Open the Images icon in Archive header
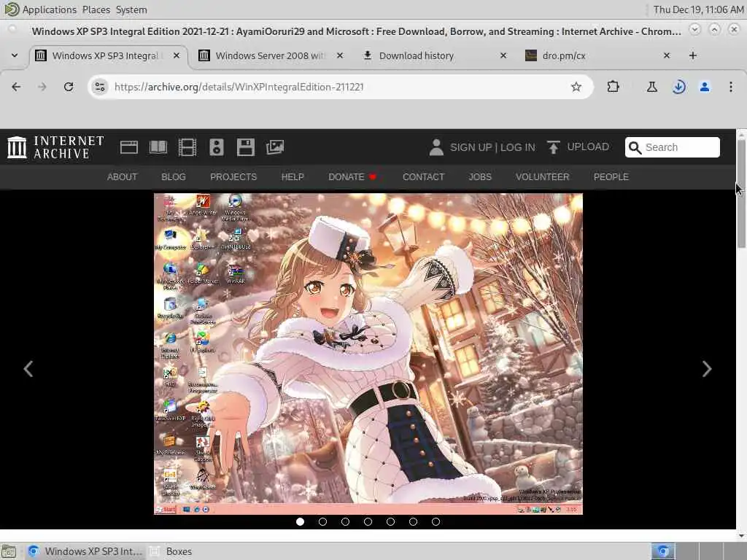The image size is (747, 560). (x=275, y=147)
